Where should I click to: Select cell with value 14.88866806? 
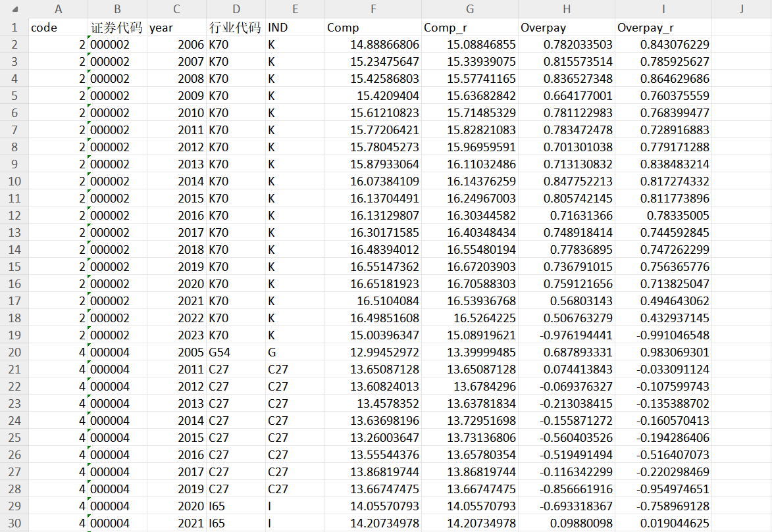(373, 45)
